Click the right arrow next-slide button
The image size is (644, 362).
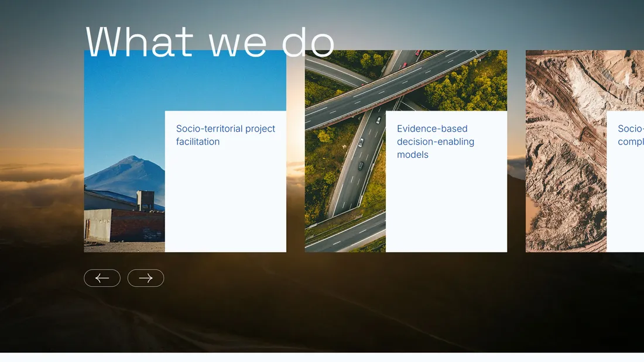click(146, 278)
